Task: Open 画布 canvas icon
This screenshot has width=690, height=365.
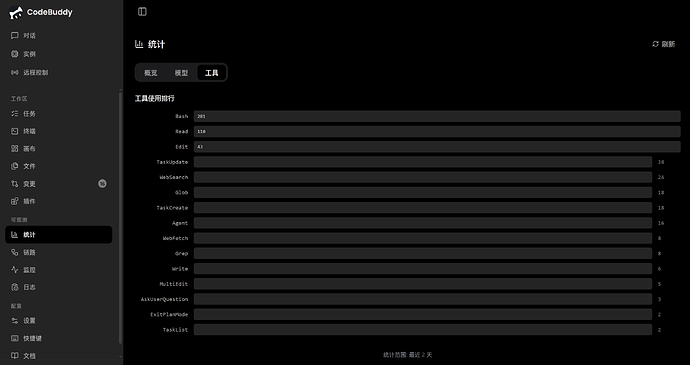Action: coord(15,149)
